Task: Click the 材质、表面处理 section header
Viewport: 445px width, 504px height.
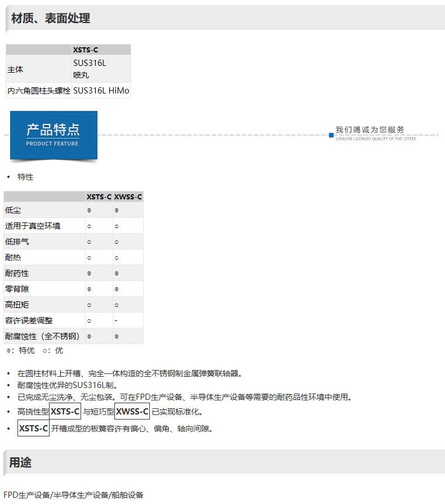Action: [x=51, y=19]
